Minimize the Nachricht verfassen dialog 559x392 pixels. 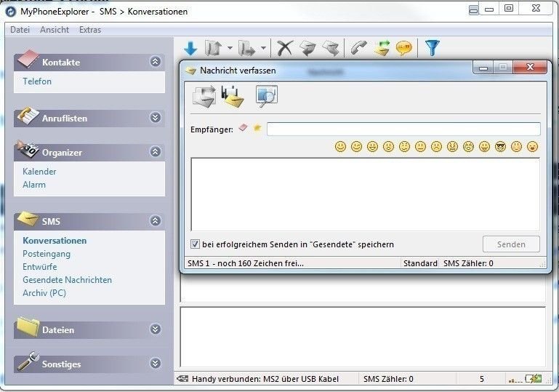[x=483, y=68]
